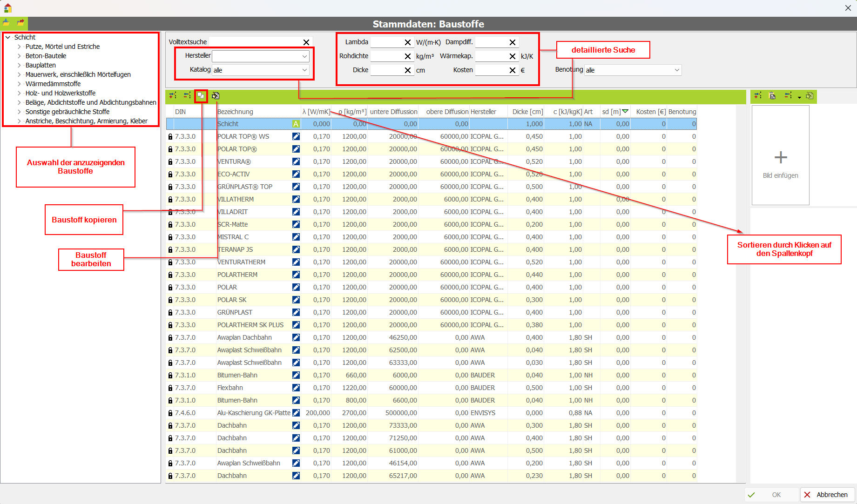Sort by clicking the Bezeichnung column header
Image resolution: width=857 pixels, height=504 pixels.
[236, 112]
